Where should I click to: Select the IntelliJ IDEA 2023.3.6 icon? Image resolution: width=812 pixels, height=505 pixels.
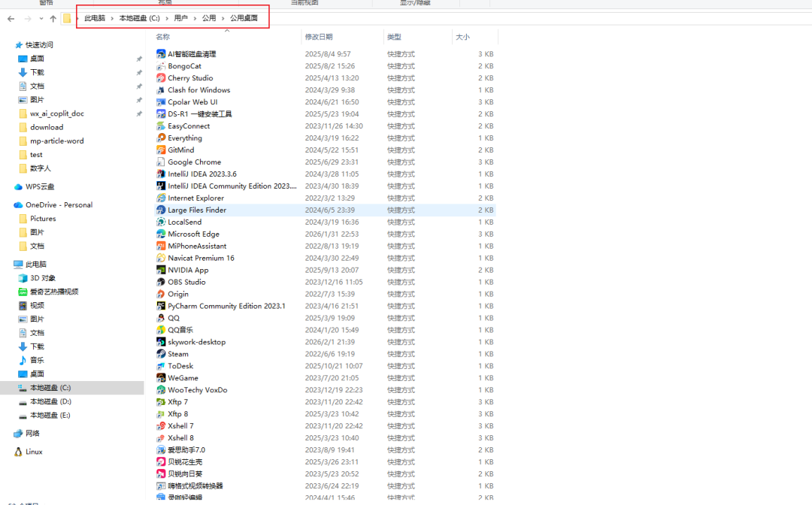point(161,174)
